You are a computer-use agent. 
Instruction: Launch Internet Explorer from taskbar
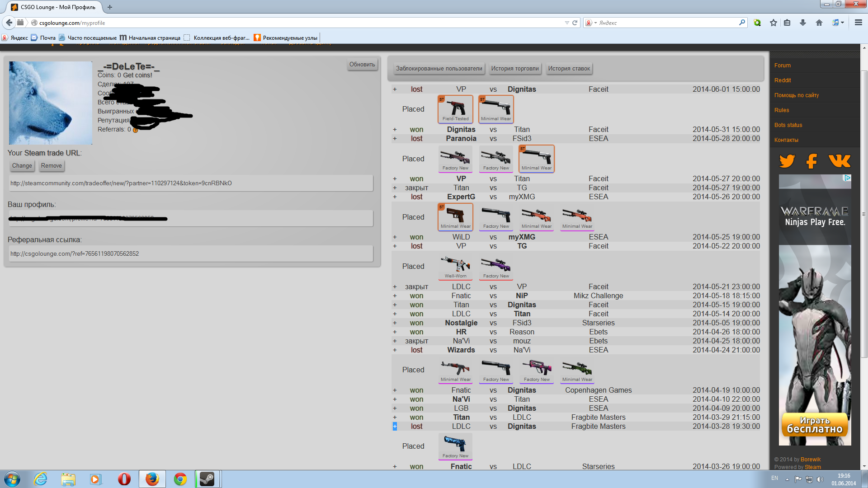(x=41, y=479)
